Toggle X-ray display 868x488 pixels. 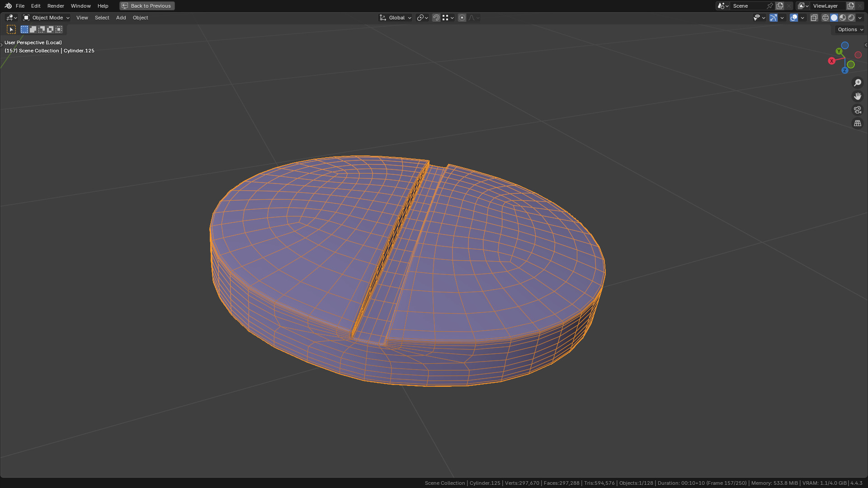click(814, 18)
